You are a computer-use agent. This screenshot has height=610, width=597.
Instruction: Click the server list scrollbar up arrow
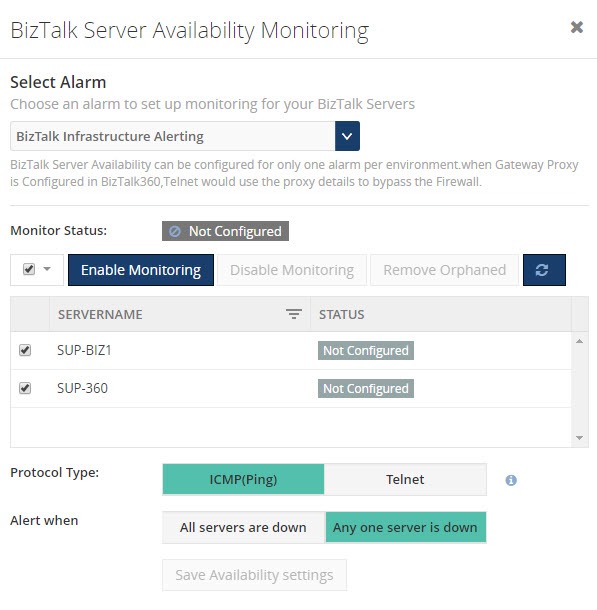click(x=579, y=341)
